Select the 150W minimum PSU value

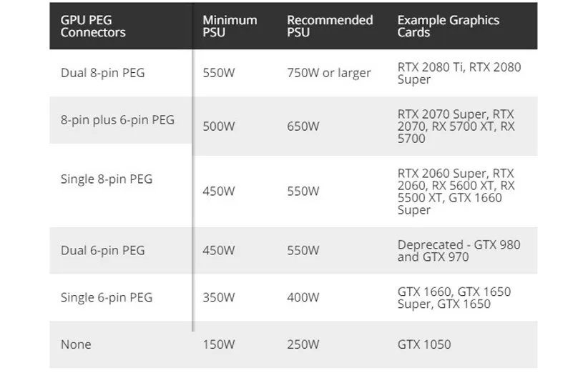pos(219,344)
